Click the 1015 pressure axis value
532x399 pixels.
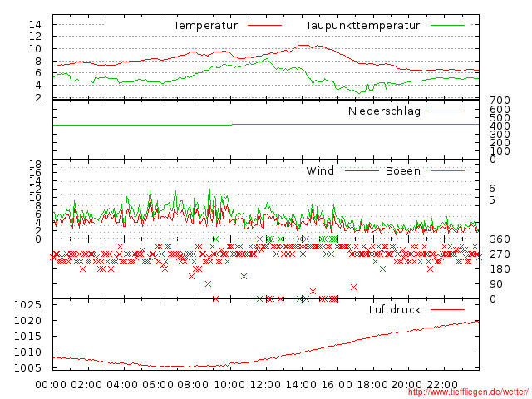click(27, 337)
